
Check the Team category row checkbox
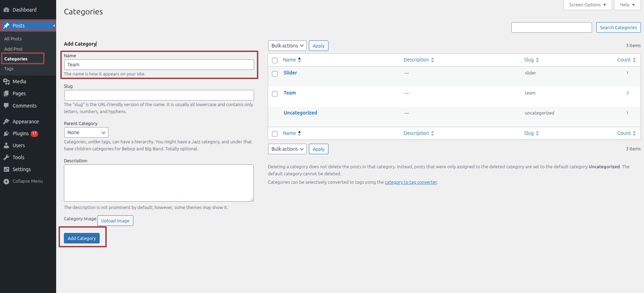point(275,93)
